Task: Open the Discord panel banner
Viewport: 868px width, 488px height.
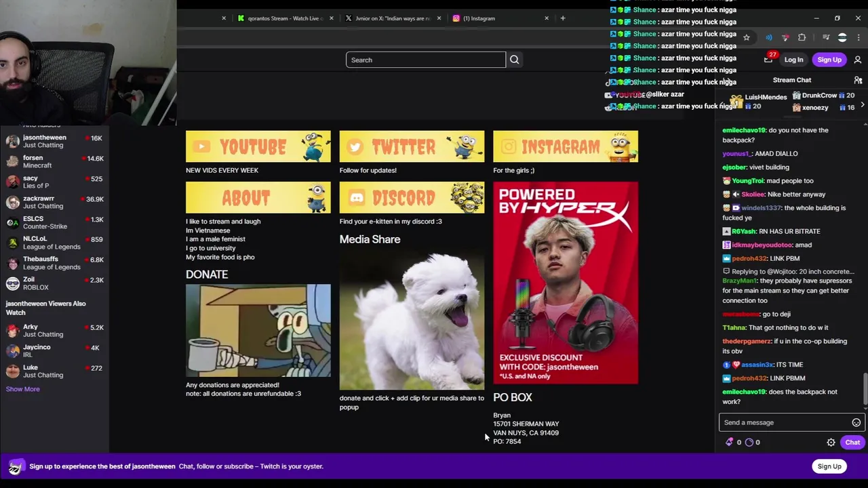Action: click(x=412, y=198)
